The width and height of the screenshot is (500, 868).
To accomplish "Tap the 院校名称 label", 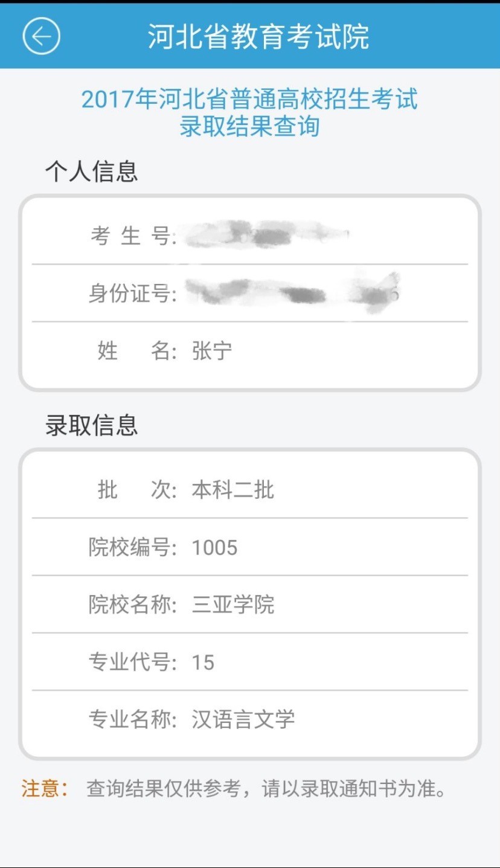I will point(132,605).
